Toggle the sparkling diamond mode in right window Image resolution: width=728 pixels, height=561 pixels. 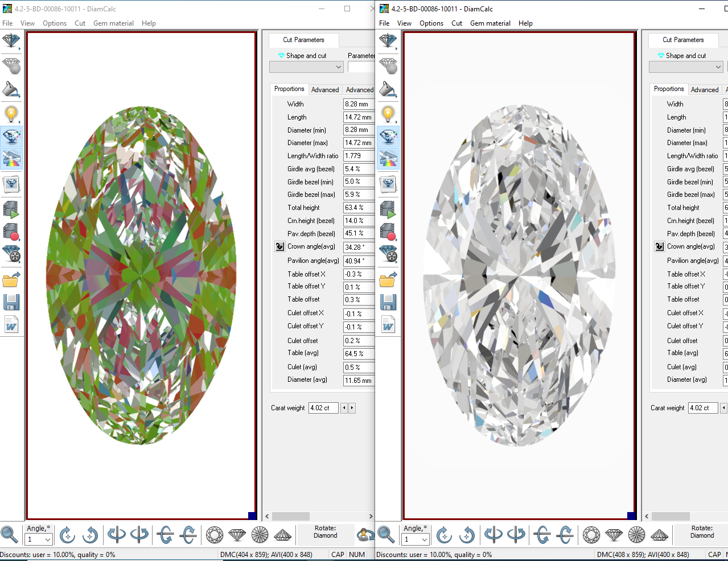coord(388,137)
